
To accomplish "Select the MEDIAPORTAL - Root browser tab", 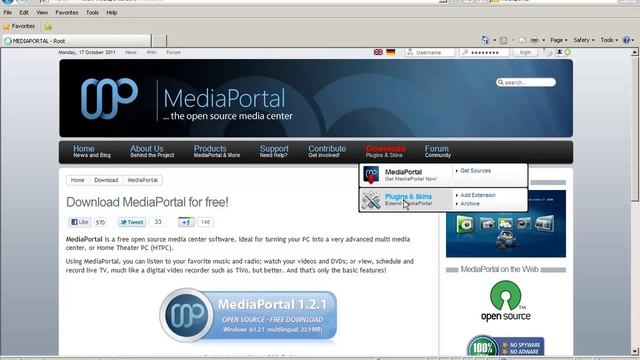I will point(76,41).
